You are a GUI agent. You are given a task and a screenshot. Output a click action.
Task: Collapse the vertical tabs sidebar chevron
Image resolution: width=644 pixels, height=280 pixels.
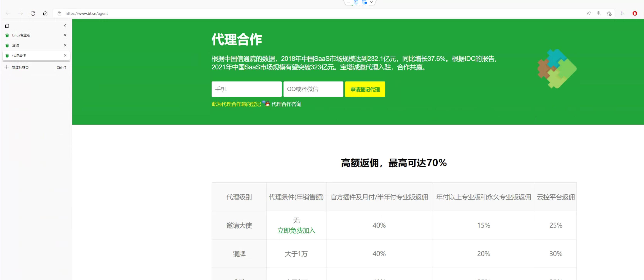(65, 26)
